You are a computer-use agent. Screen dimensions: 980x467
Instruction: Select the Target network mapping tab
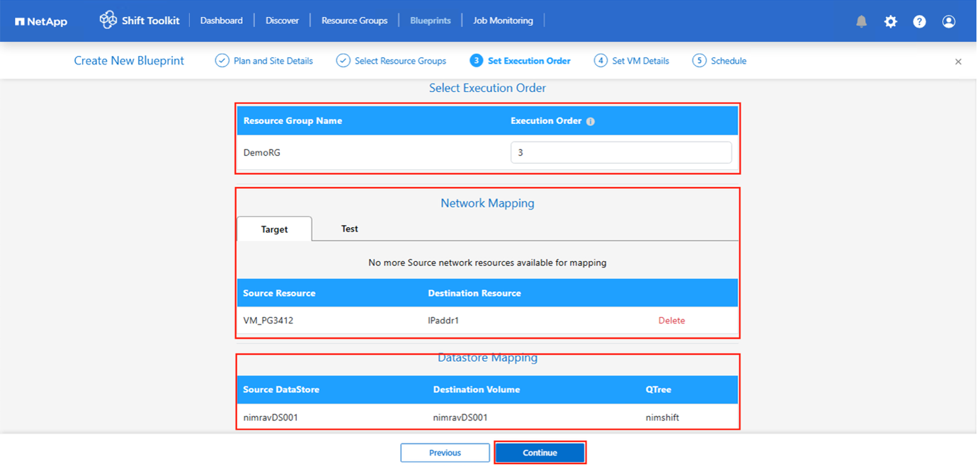pyautogui.click(x=274, y=229)
